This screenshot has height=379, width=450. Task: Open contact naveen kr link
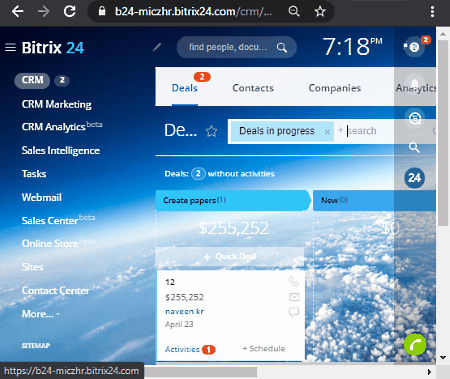click(185, 312)
